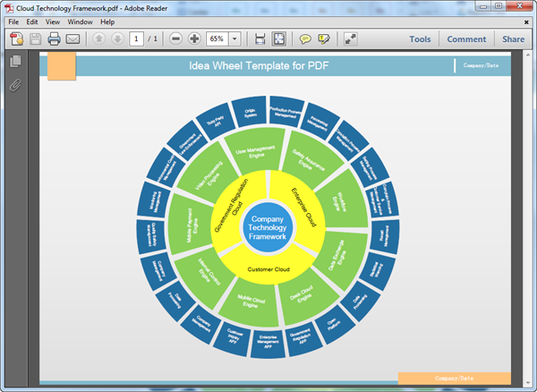Click the page number input field
Viewport: 537px width, 392px height.
click(135, 39)
